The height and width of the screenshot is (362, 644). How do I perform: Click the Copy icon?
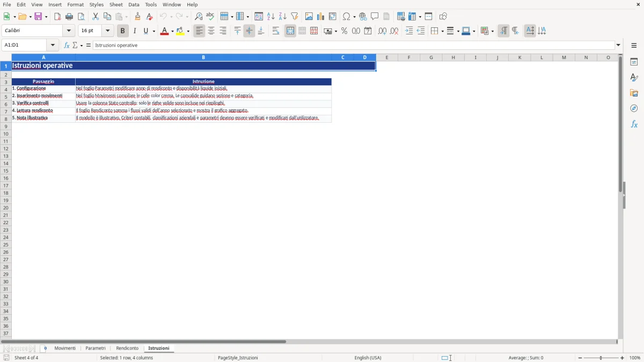click(x=107, y=17)
